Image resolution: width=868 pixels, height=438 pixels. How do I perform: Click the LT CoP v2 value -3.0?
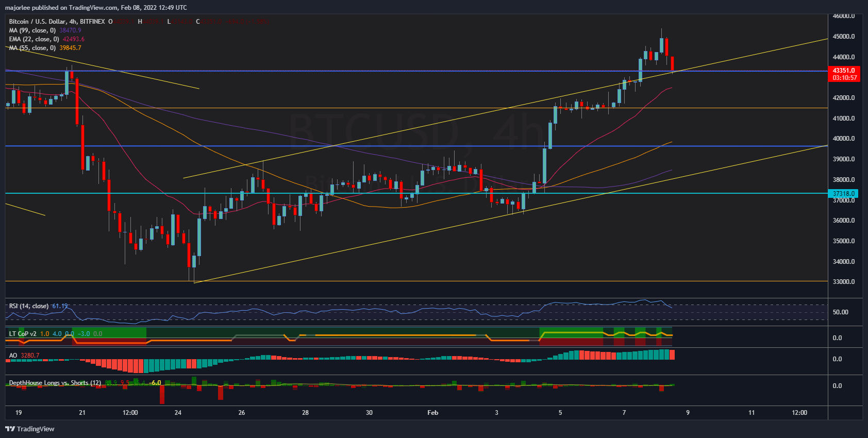point(84,334)
